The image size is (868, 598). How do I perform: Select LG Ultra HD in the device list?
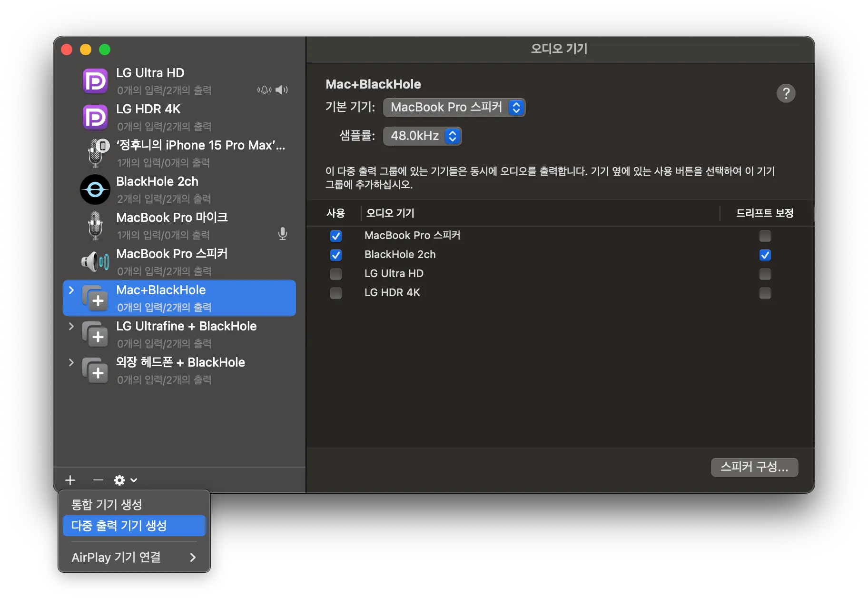(x=179, y=81)
